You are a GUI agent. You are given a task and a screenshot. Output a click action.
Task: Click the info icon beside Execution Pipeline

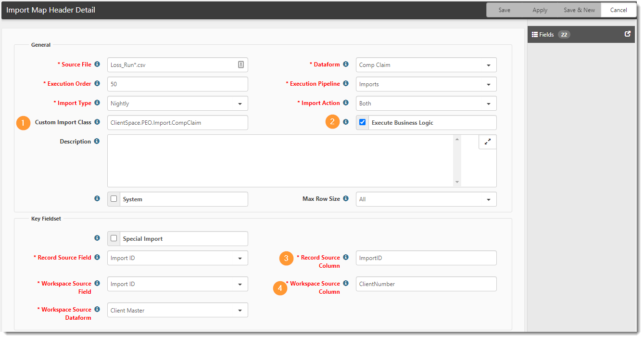click(x=346, y=83)
